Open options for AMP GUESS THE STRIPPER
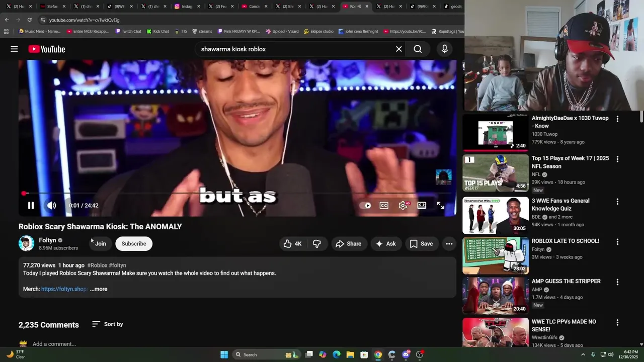Viewport: 644px width, 362px height. click(x=617, y=282)
